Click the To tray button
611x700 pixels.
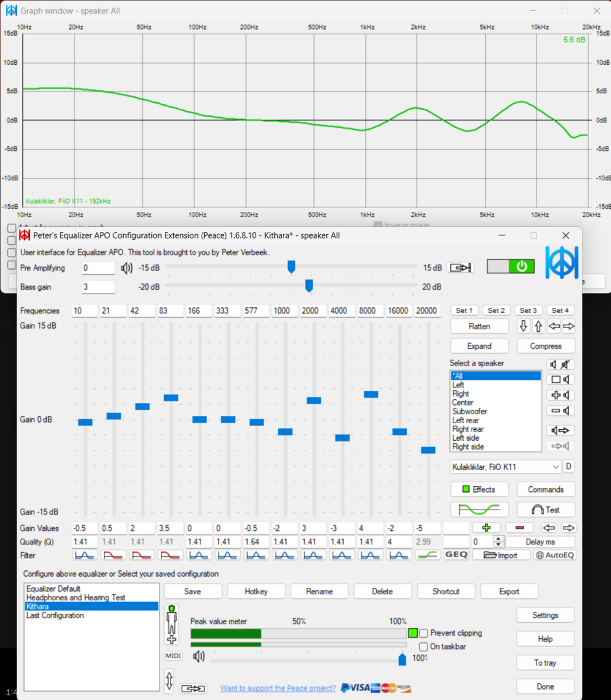(x=545, y=662)
